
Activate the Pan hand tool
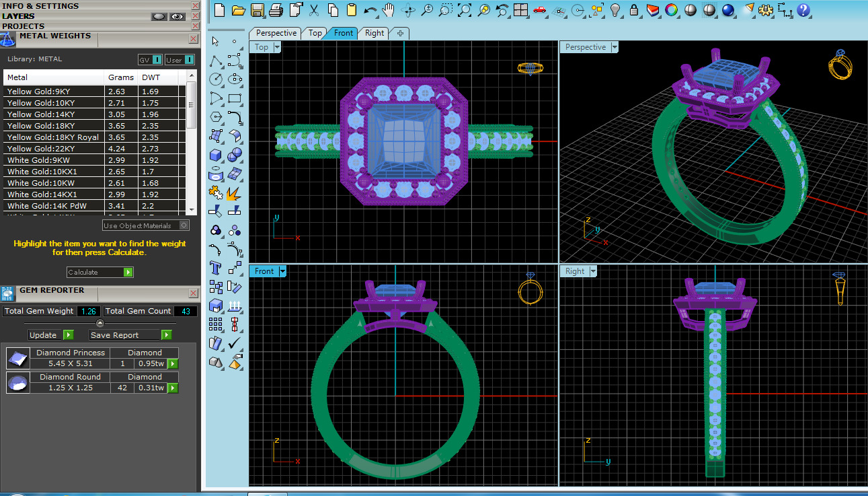[389, 10]
